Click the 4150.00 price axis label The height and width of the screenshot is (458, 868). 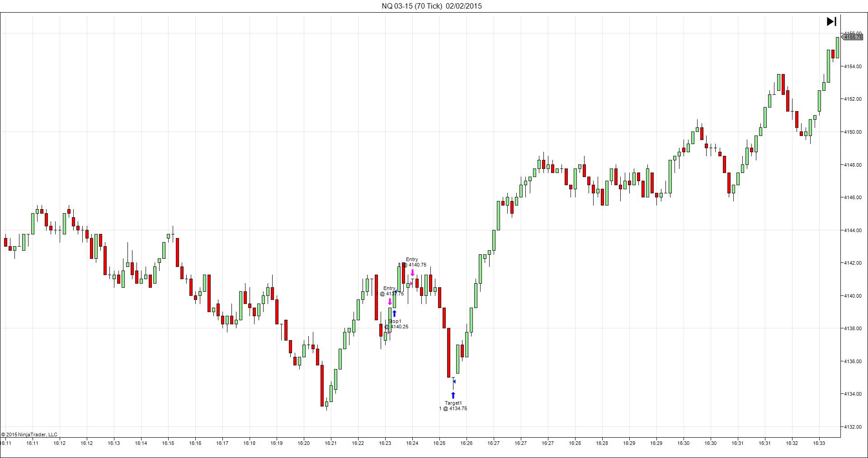(852, 132)
